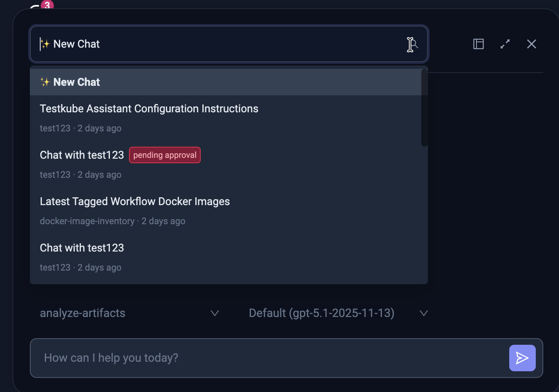Send the message using the paper plane icon
Screen dimensions: 559x392
point(522,358)
